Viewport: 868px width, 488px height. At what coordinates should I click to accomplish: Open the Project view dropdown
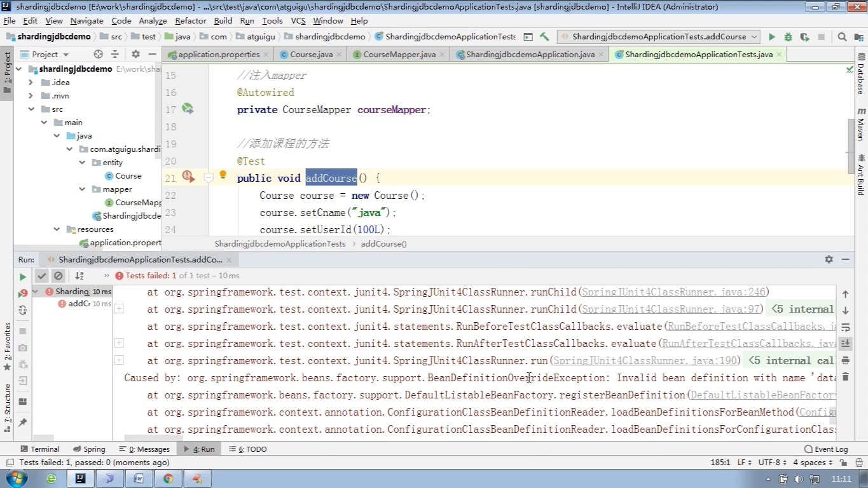[45, 54]
